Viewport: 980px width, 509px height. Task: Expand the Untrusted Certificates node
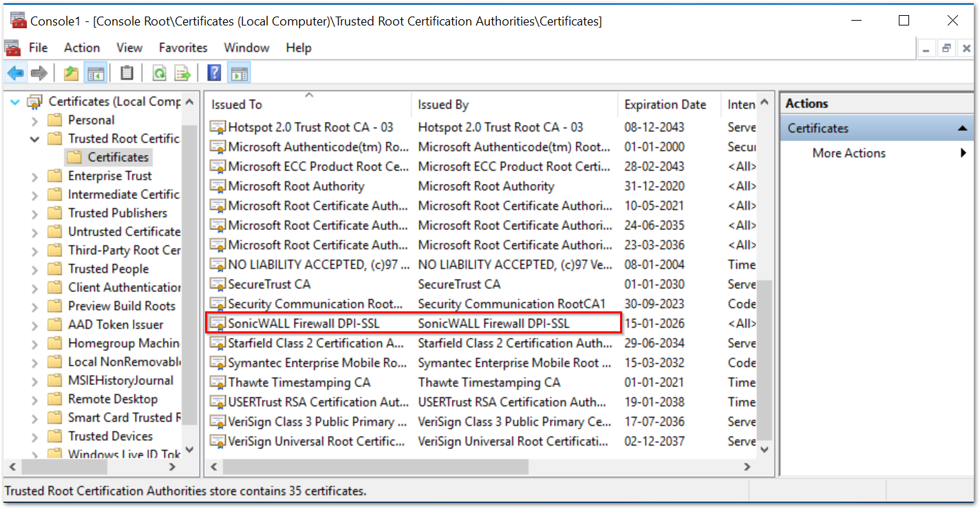tap(34, 232)
